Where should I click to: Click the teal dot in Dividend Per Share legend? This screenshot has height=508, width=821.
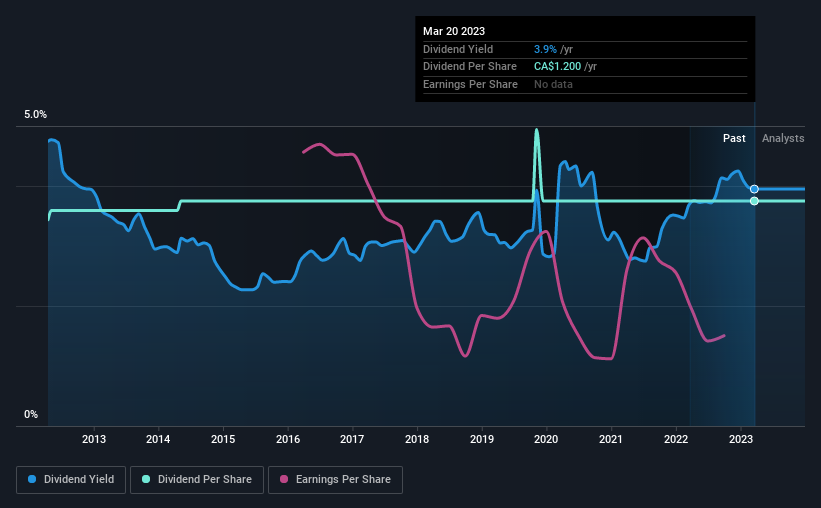(x=146, y=479)
